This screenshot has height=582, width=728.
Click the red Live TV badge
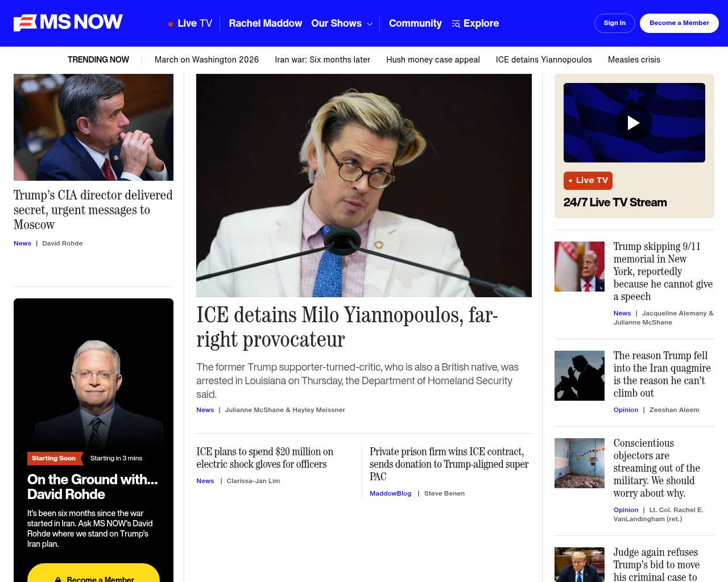588,180
